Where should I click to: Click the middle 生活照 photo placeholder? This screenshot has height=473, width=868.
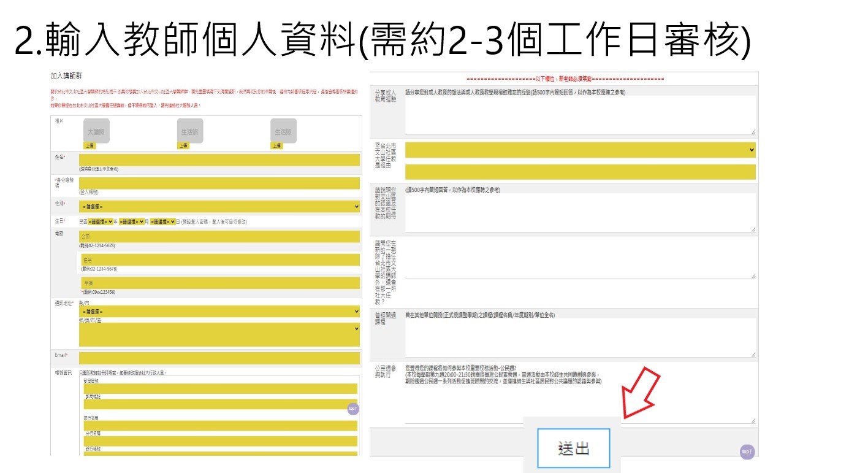tap(189, 131)
